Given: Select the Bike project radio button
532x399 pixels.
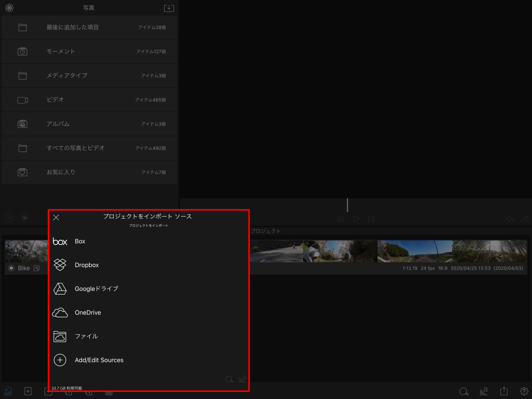Looking at the screenshot, I should [x=11, y=268].
